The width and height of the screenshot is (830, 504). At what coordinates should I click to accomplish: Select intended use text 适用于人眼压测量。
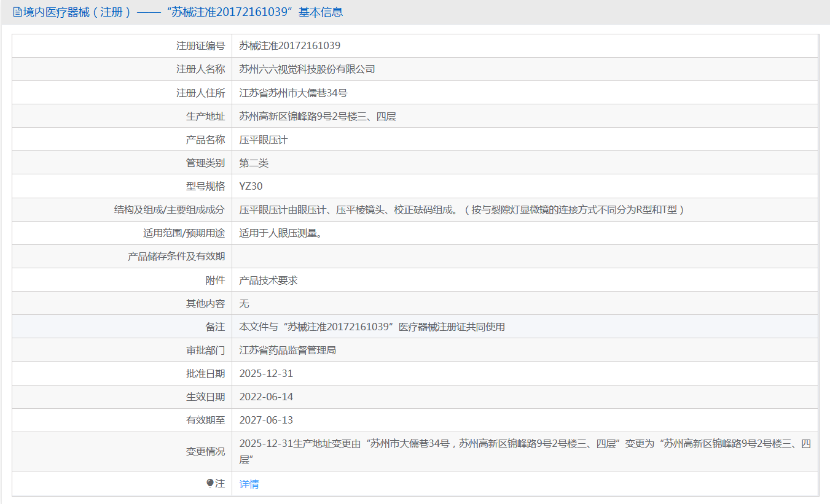click(x=280, y=233)
